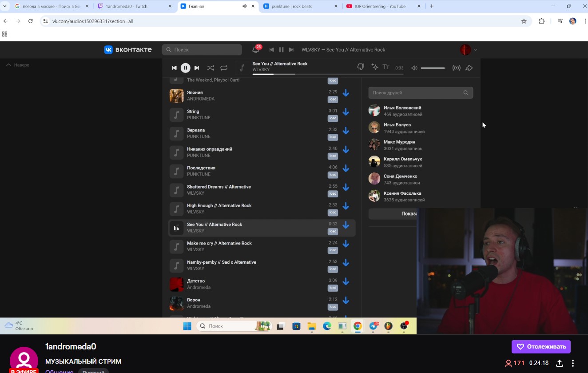Reload the page in the browser
Screen dimensions: 588x373
tap(31, 21)
